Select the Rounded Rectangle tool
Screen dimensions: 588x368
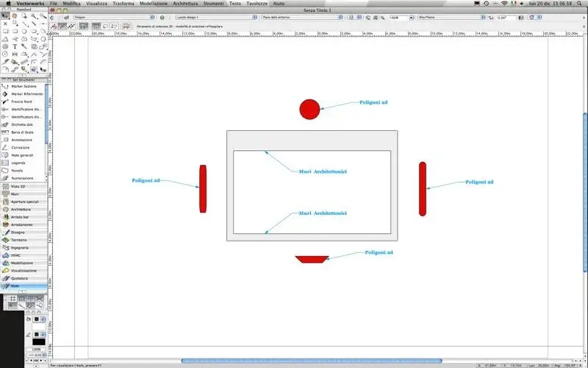[15, 31]
